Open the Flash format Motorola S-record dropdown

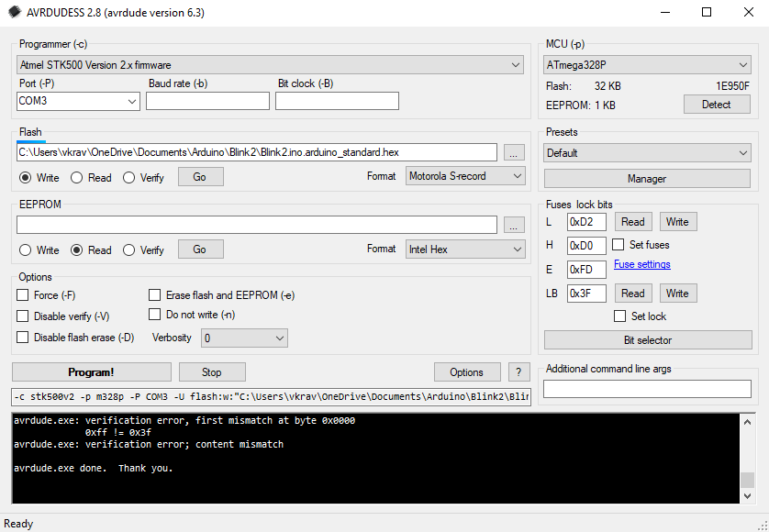465,176
